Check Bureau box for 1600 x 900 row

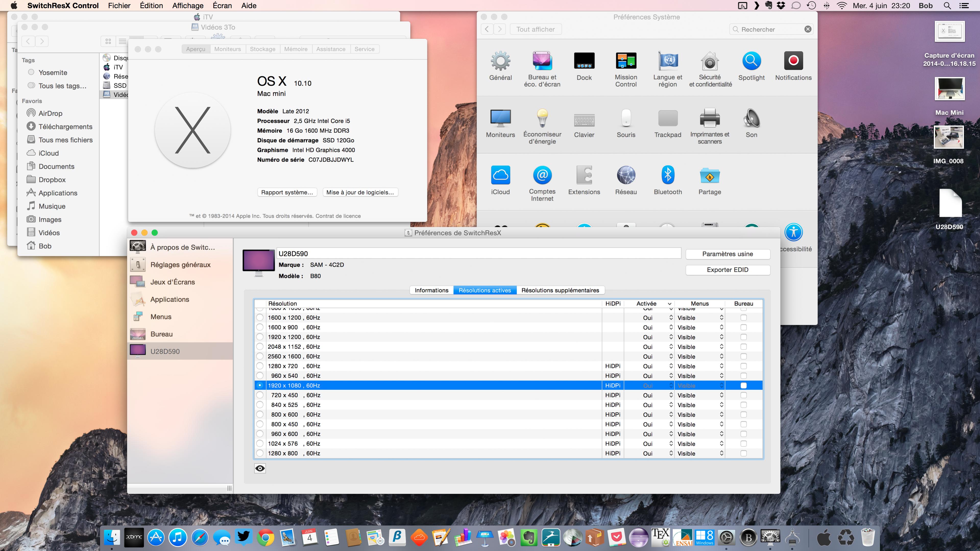point(744,327)
